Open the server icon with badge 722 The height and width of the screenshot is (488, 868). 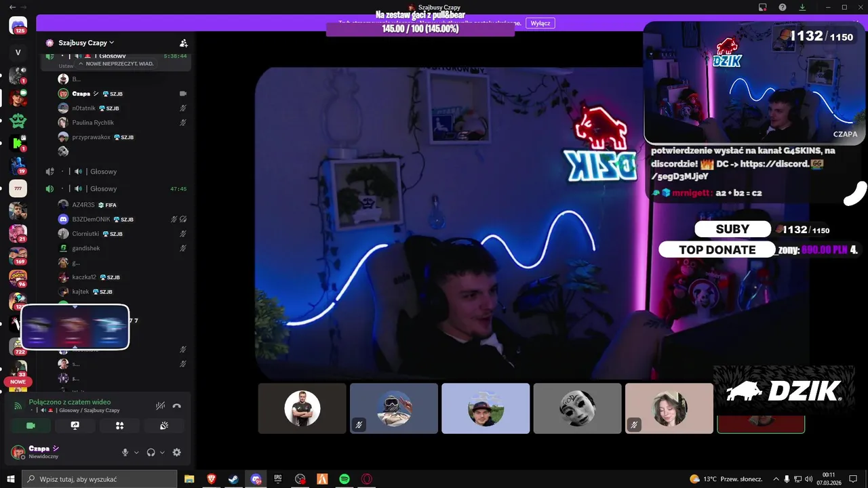coord(18,346)
